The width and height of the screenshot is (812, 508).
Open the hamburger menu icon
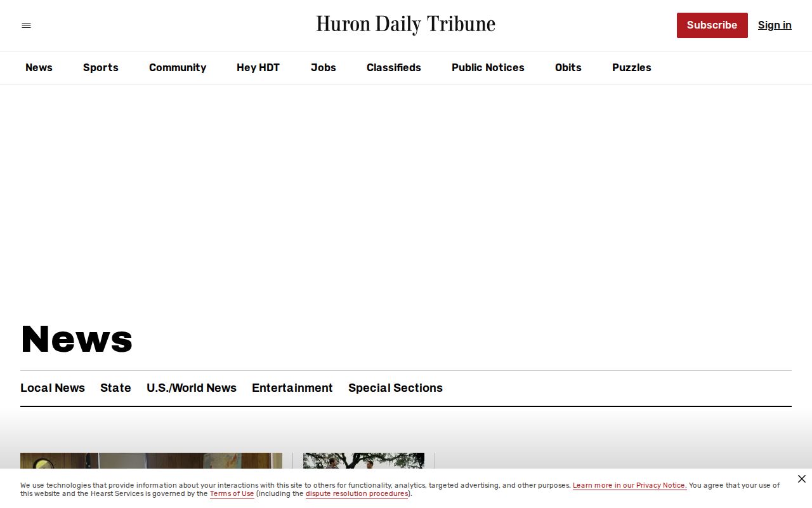[26, 25]
